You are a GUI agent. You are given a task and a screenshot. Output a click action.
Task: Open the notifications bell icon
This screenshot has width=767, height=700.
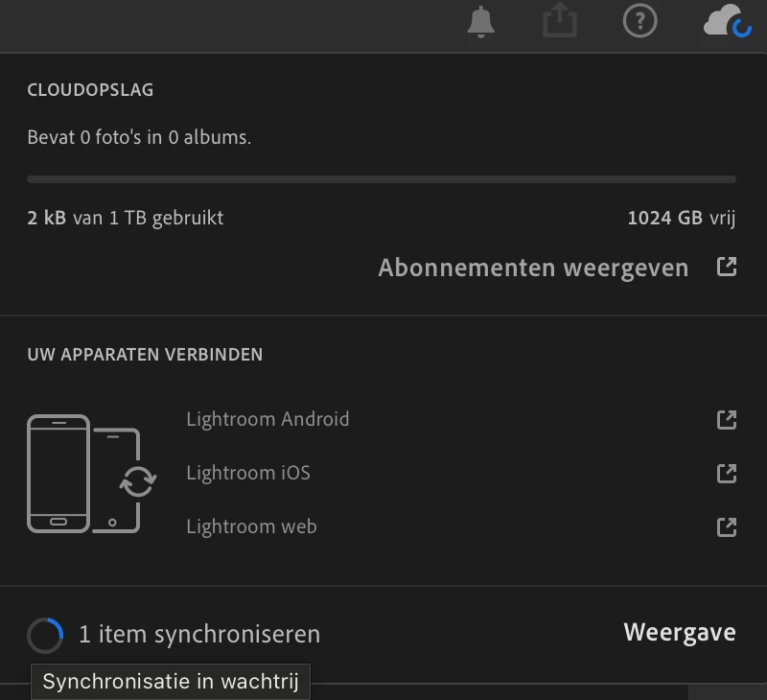pyautogui.click(x=481, y=22)
